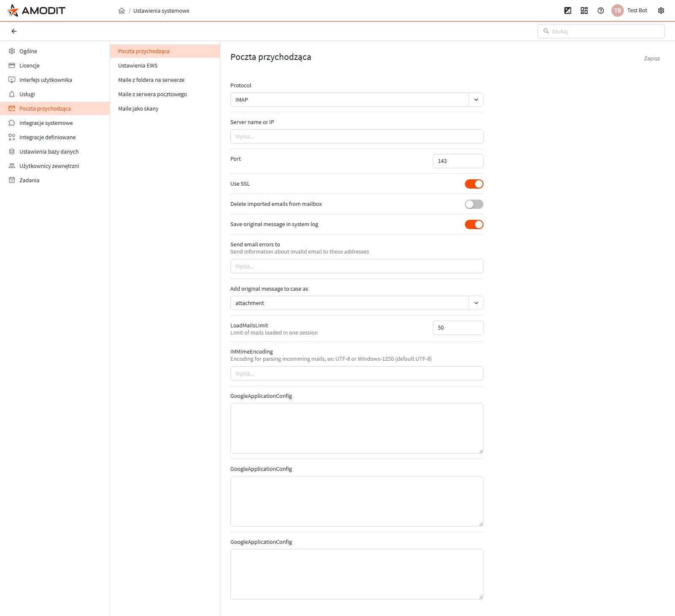Click the Server name or IP field
This screenshot has width=675, height=616.
click(x=356, y=136)
